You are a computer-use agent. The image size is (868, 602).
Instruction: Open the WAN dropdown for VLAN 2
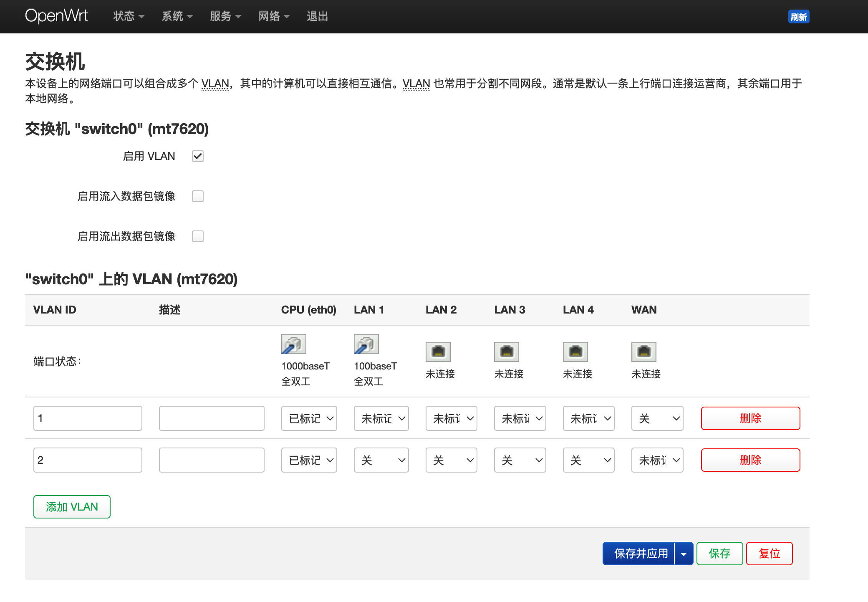(657, 460)
